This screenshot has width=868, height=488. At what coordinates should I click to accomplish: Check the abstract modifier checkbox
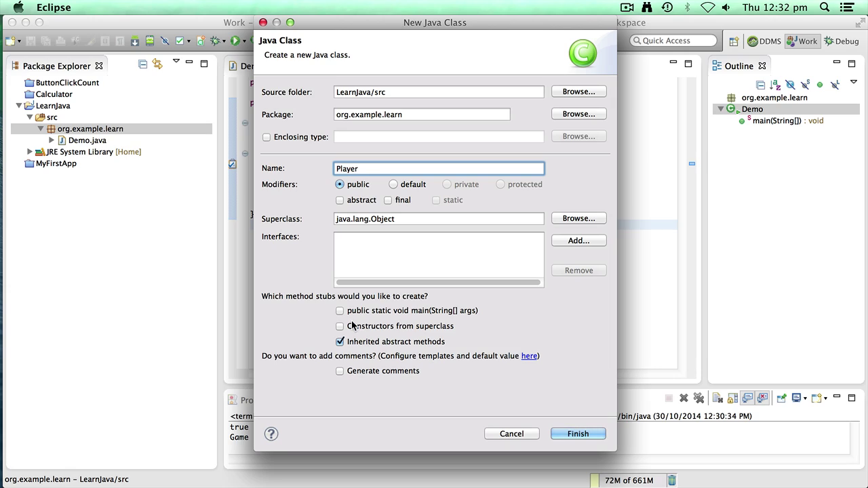tap(340, 200)
